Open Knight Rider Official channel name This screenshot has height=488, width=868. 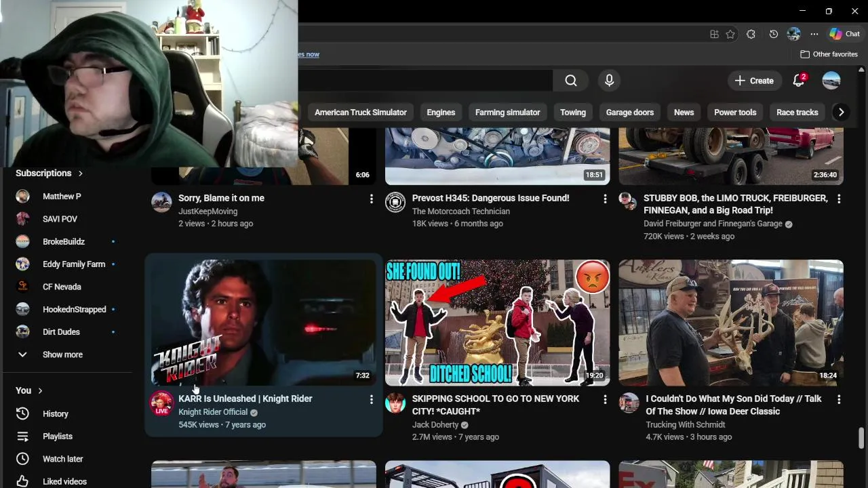tap(213, 412)
